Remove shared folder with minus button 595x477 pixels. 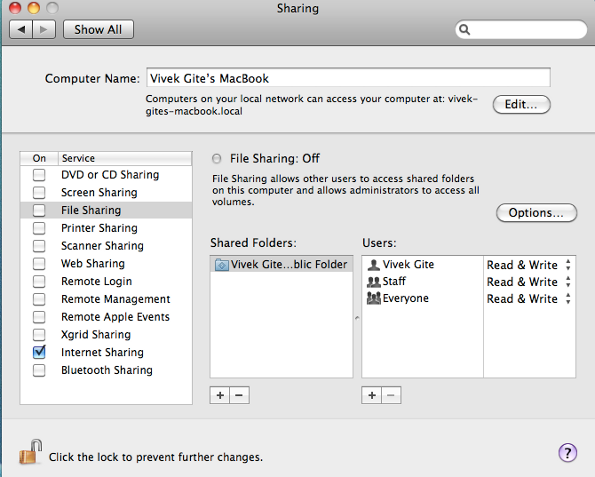click(239, 395)
